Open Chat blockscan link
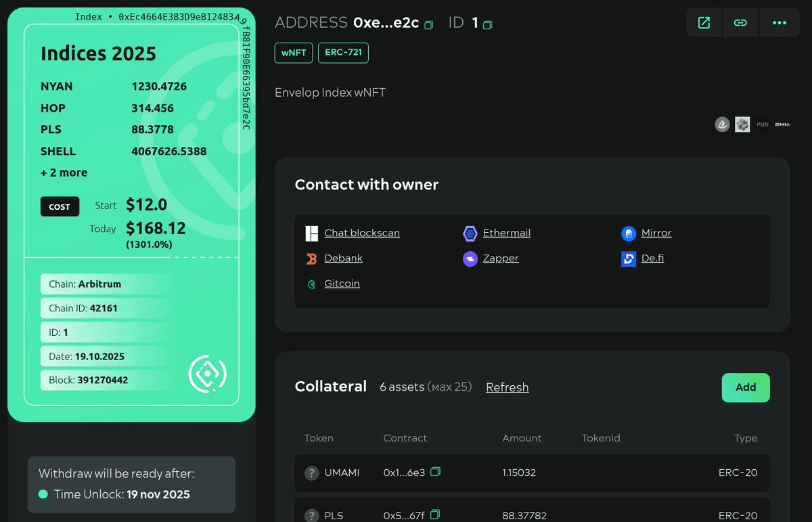This screenshot has height=522, width=812. pyautogui.click(x=362, y=233)
